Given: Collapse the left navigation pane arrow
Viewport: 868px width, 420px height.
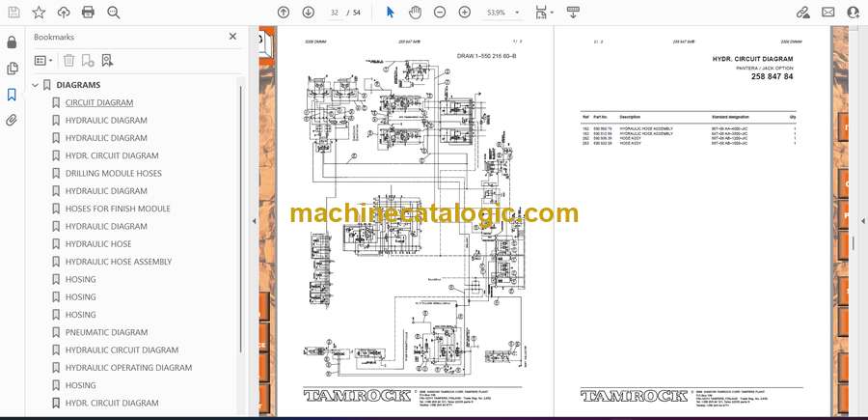Looking at the screenshot, I should coord(254,220).
